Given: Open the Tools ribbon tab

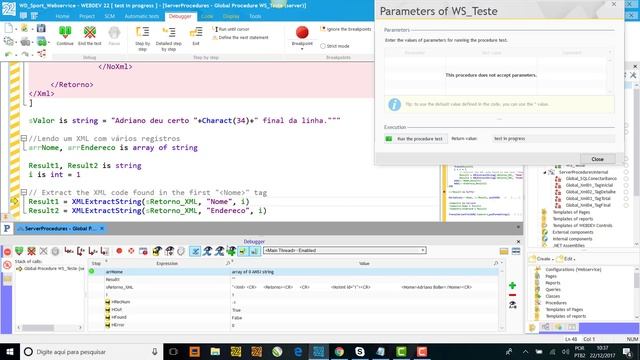Looking at the screenshot, I should click(x=255, y=16).
